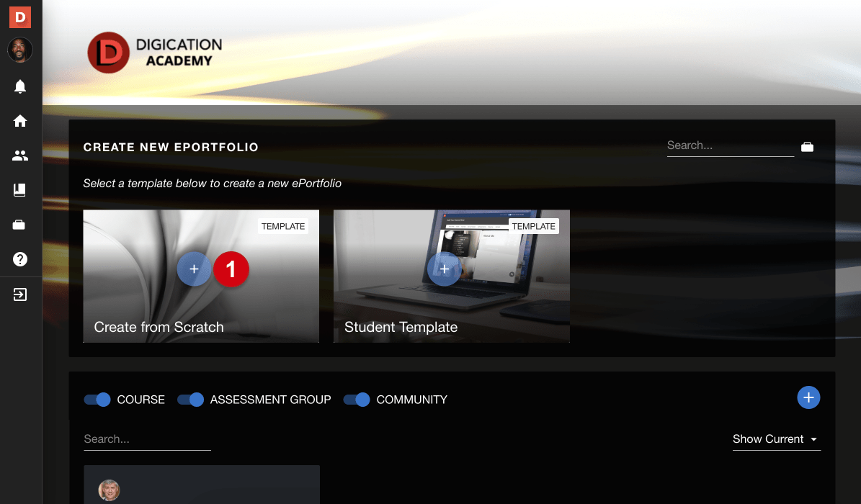The height and width of the screenshot is (504, 861).
Task: Open the people/groups sidebar icon
Action: (x=19, y=155)
